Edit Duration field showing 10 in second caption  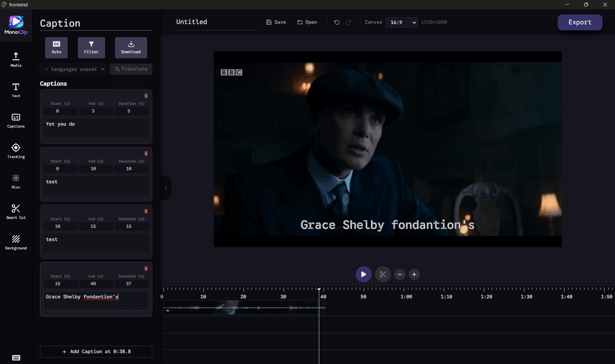click(131, 169)
